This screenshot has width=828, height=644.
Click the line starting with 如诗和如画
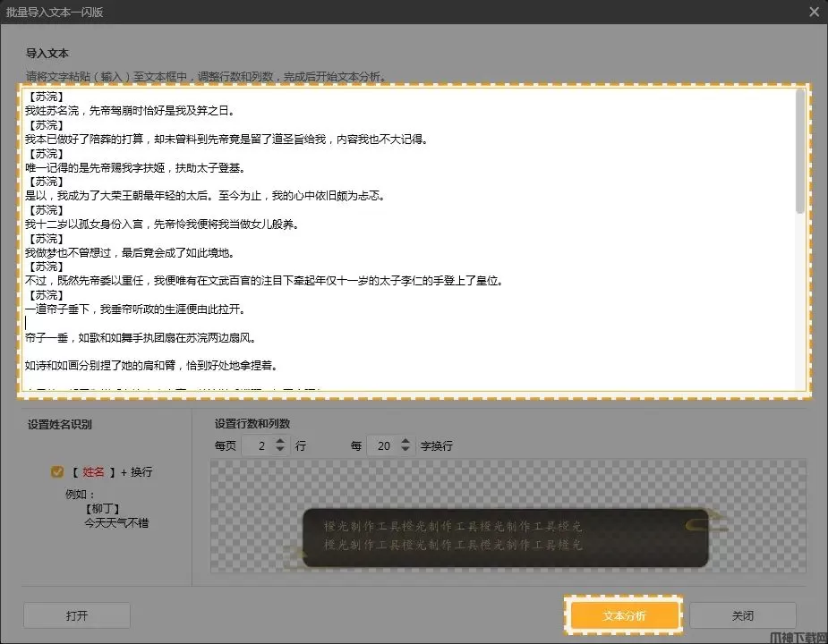[152, 366]
